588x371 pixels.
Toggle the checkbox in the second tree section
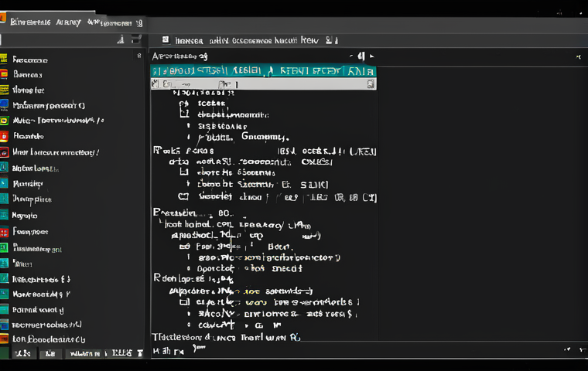(x=183, y=197)
